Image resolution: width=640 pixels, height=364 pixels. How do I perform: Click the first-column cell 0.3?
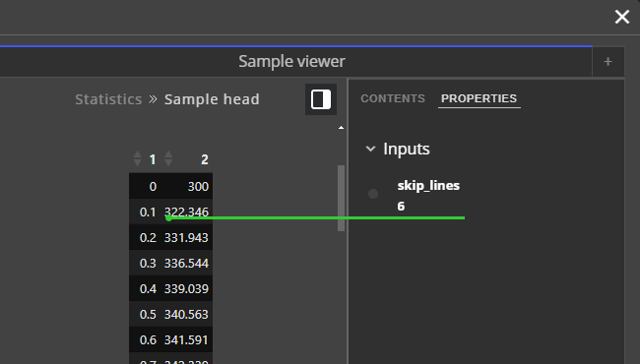pyautogui.click(x=146, y=263)
